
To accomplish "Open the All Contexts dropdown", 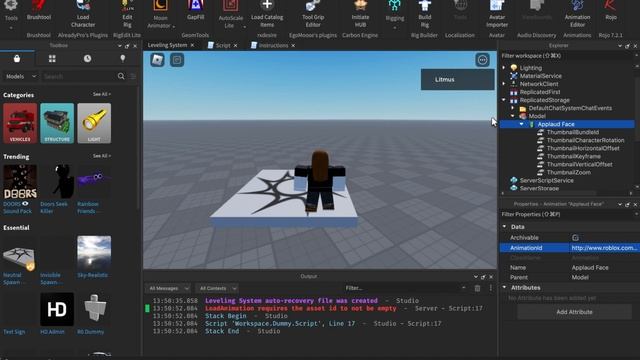I will 217,288.
